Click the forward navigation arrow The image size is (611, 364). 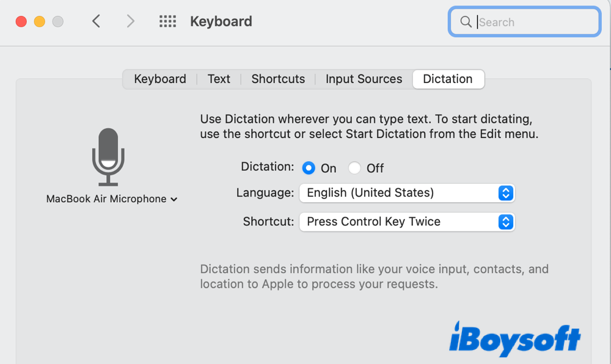(130, 21)
